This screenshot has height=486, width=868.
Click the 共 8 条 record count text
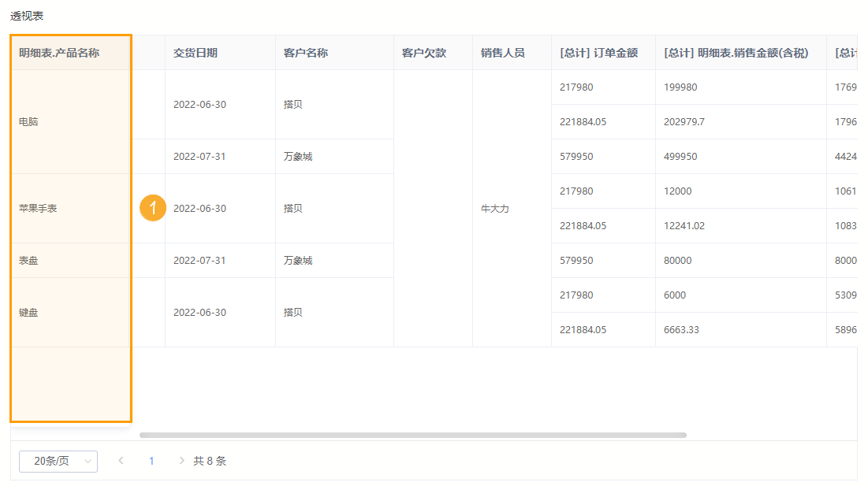[210, 460]
